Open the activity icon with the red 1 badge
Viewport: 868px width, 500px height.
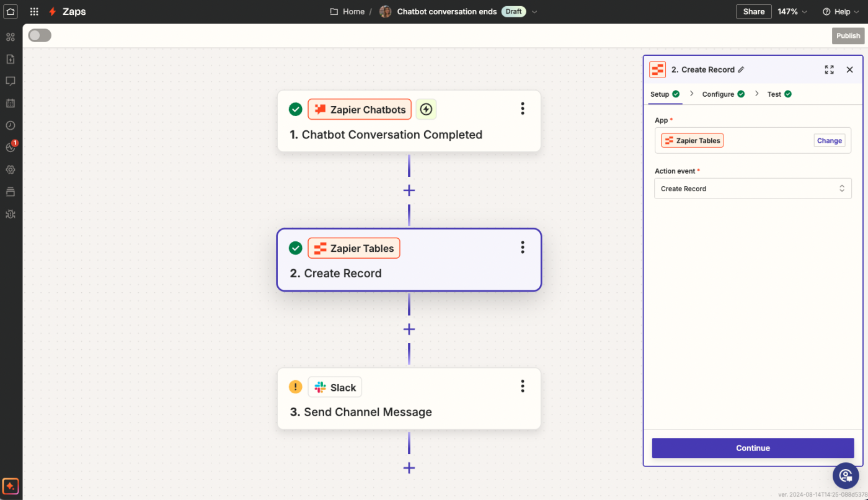pos(11,147)
